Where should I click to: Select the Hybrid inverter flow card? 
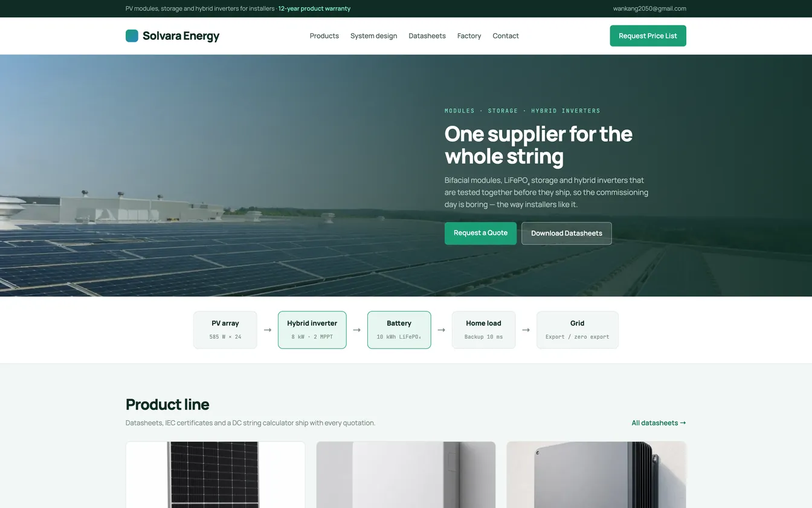[312, 330]
